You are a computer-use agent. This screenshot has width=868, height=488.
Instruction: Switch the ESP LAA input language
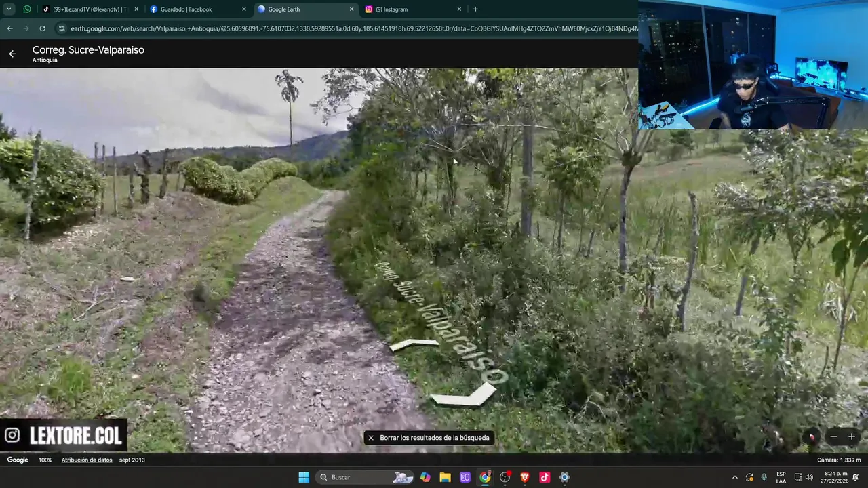coord(781,477)
